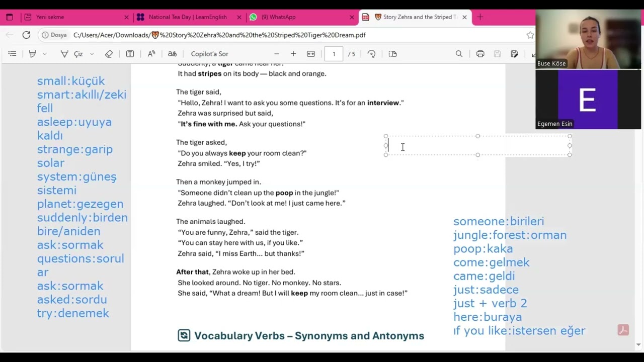The height and width of the screenshot is (362, 644).
Task: Click the line 'Then a monkey jumped in.'
Action: [218, 182]
